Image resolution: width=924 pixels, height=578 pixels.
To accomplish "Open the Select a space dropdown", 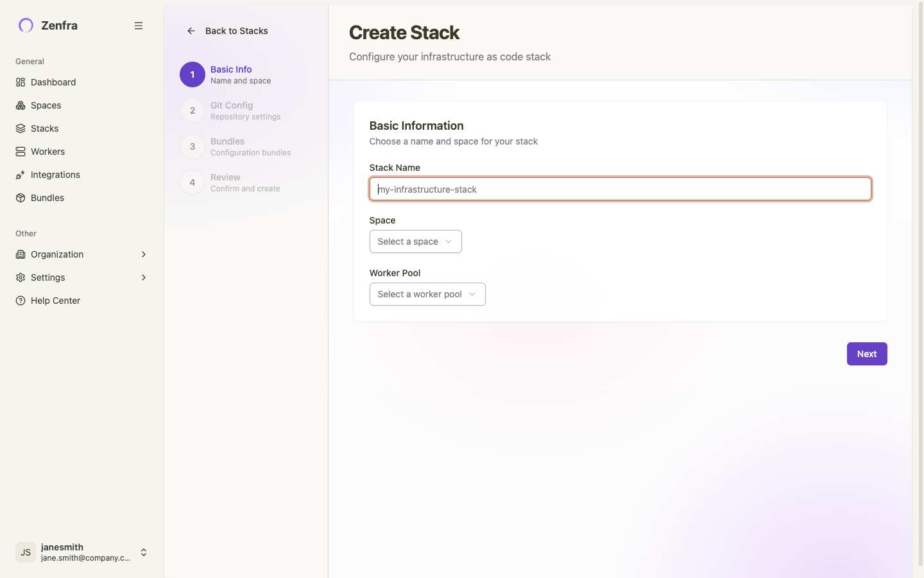I will [415, 241].
